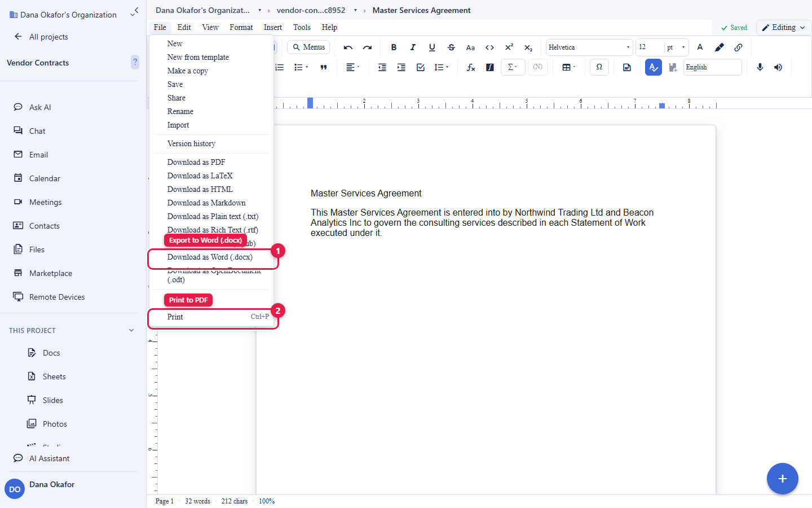Image resolution: width=812 pixels, height=508 pixels.
Task: Open the text alignment dropdown
Action: pos(352,67)
